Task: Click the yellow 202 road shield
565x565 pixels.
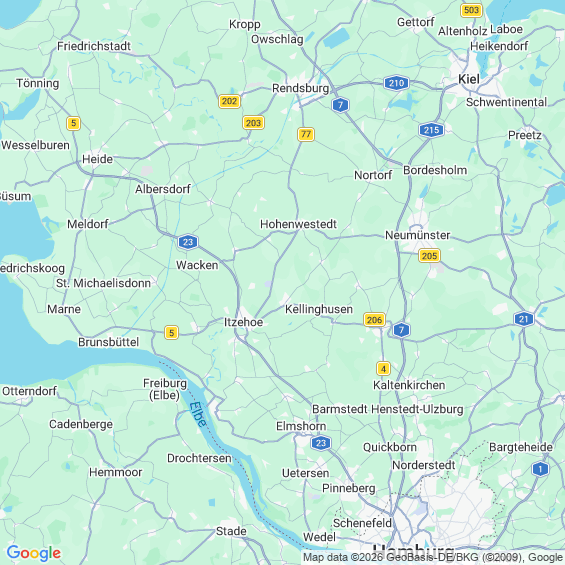Action: click(230, 101)
